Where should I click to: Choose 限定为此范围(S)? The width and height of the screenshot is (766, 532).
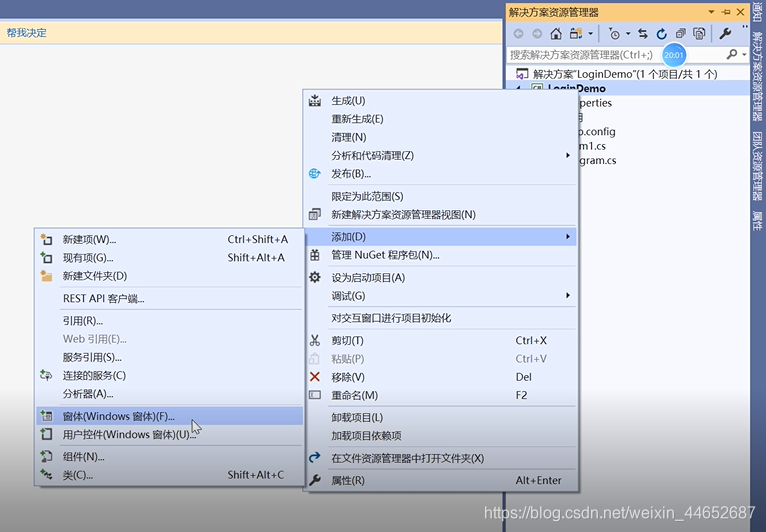pyautogui.click(x=440, y=196)
